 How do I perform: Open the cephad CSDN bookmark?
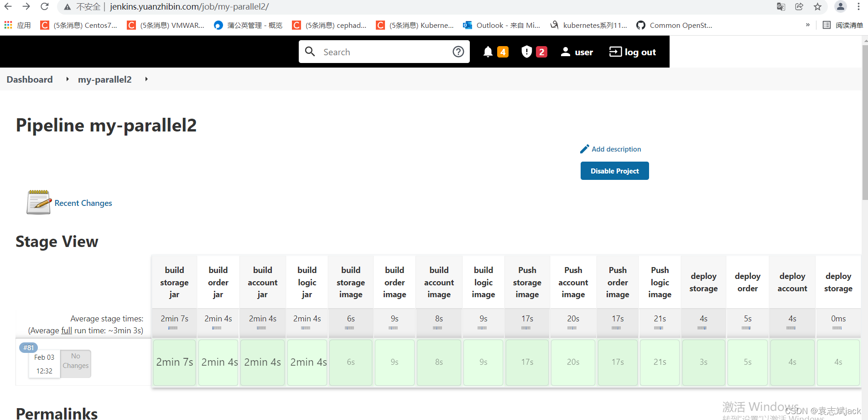click(329, 25)
